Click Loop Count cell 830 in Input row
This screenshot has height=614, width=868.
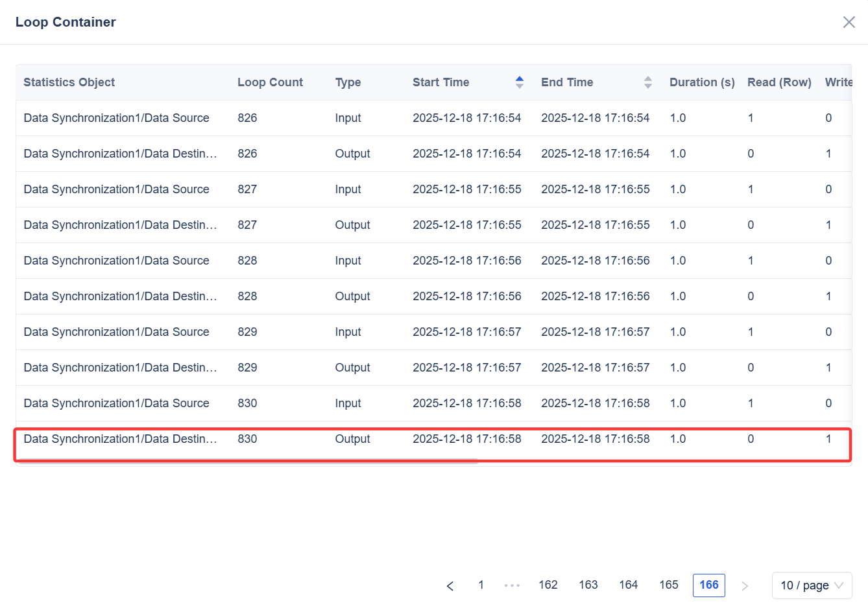(247, 403)
